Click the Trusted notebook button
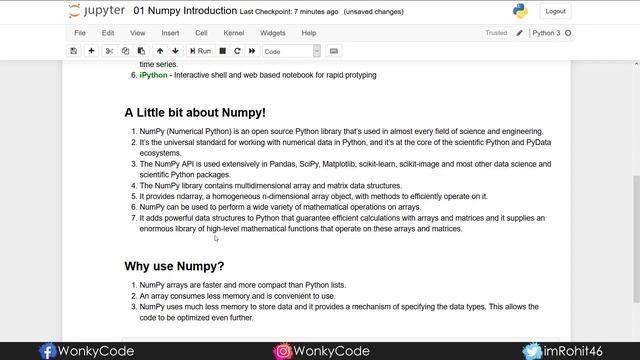The height and width of the screenshot is (360, 640). pos(496,33)
